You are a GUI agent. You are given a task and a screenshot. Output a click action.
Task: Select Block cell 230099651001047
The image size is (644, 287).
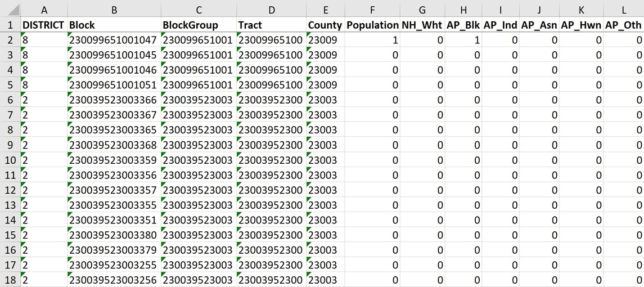coord(114,40)
